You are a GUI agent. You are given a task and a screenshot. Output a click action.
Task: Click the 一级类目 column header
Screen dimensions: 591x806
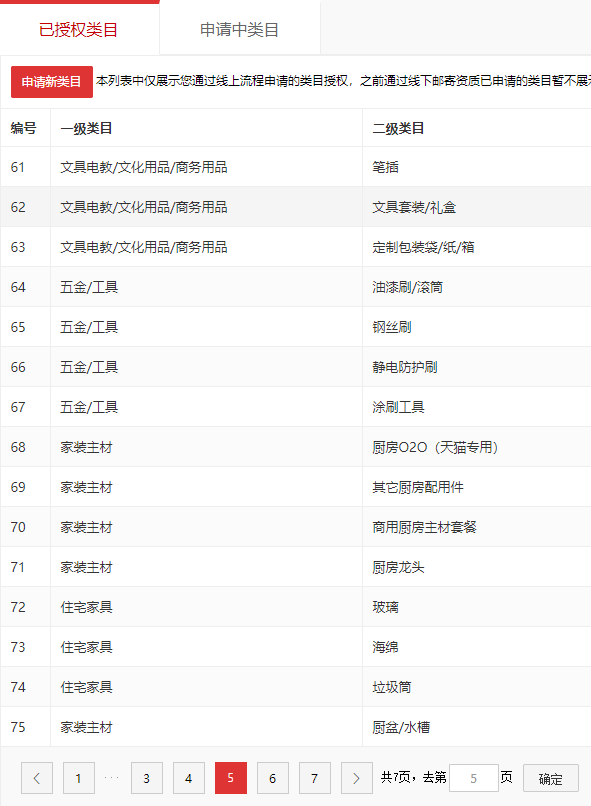(x=86, y=129)
